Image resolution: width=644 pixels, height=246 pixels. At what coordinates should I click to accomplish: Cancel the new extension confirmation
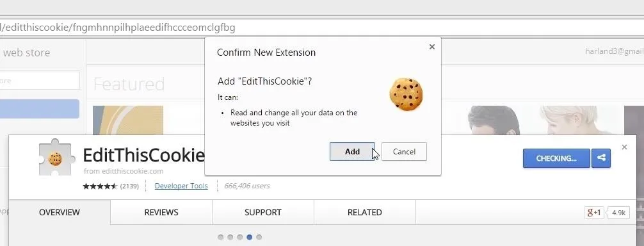pyautogui.click(x=404, y=152)
